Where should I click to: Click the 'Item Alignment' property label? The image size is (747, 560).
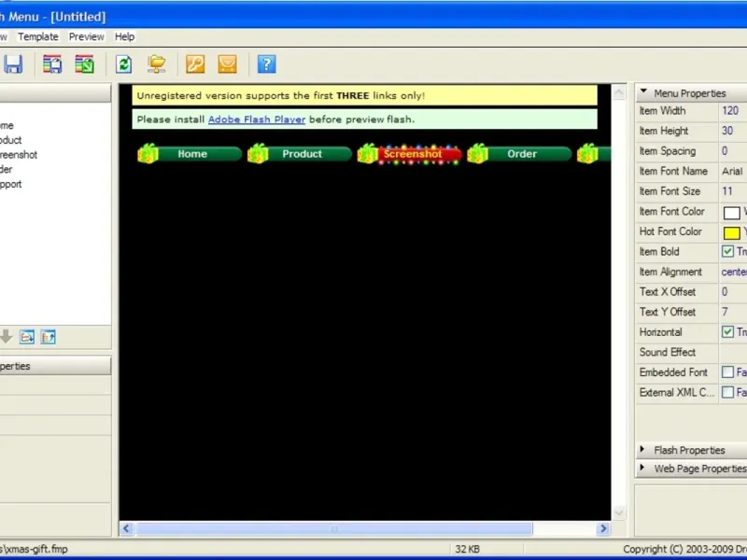coord(670,272)
